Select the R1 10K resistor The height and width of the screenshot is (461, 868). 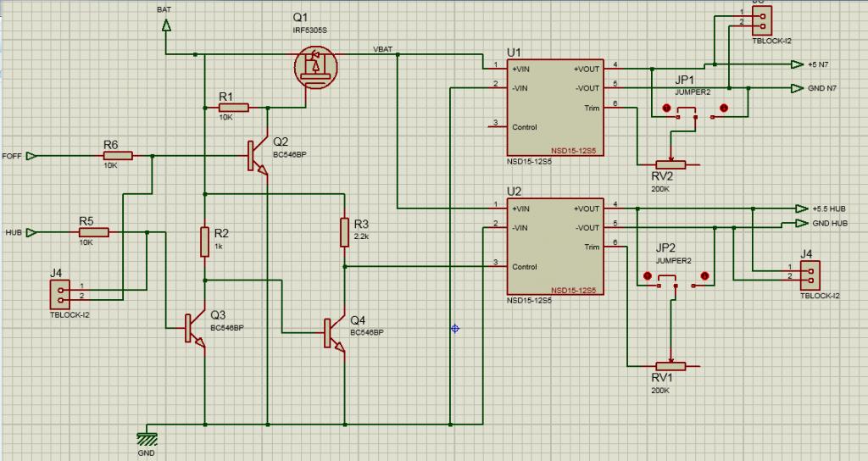[233, 108]
